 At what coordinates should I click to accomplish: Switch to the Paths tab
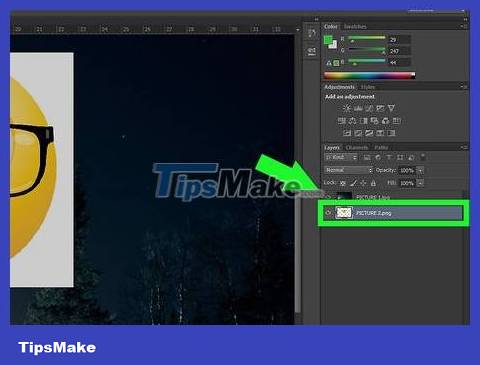(381, 147)
